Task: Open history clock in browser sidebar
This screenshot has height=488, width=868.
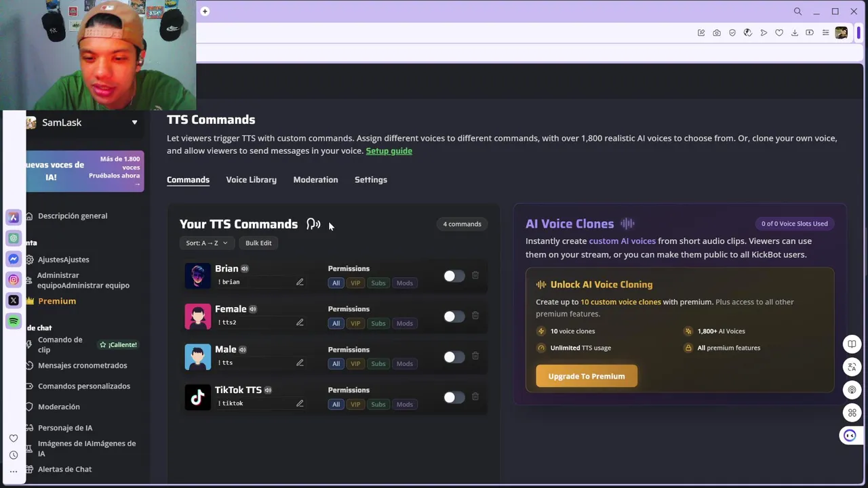Action: (14, 455)
